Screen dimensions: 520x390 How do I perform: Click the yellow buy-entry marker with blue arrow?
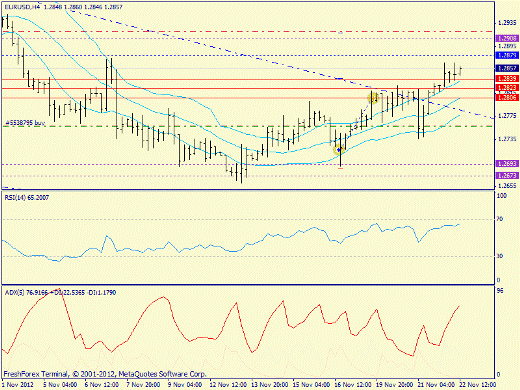[x=339, y=150]
